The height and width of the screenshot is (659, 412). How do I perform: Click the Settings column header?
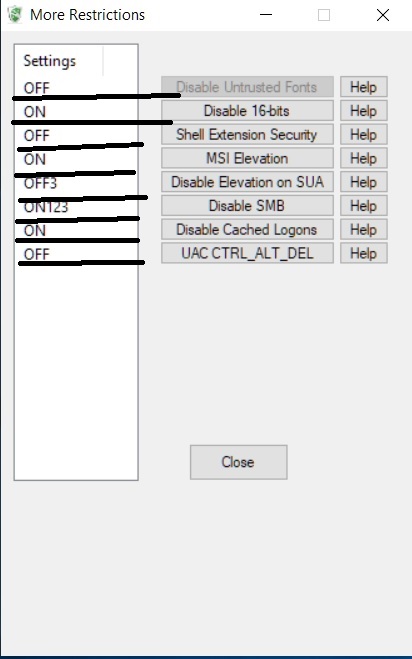point(59,61)
